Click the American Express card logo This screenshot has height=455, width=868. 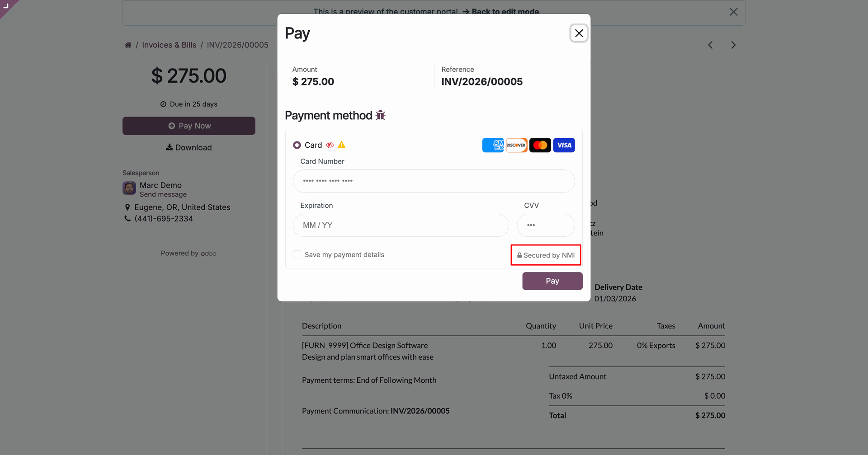[x=493, y=145]
